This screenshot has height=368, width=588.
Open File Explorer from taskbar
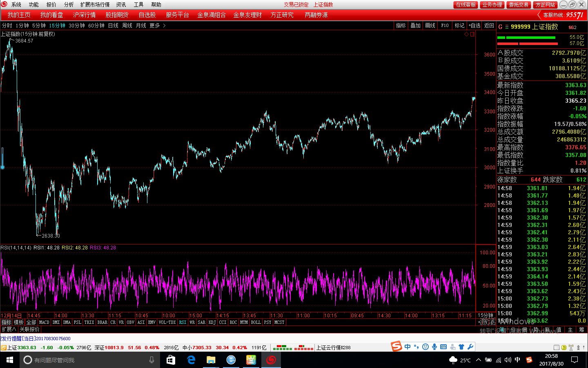click(x=211, y=360)
